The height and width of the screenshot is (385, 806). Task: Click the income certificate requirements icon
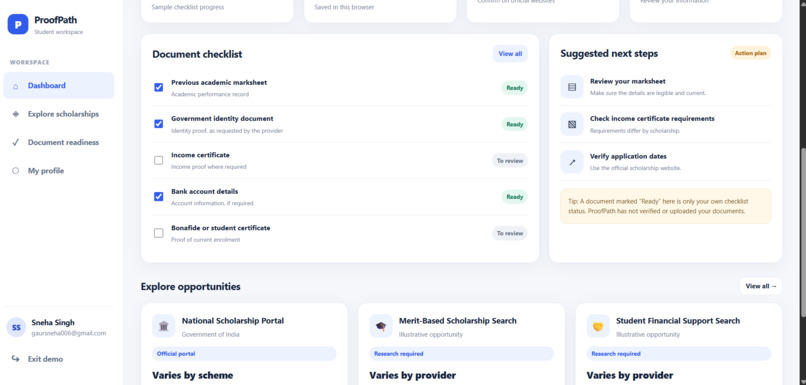(x=572, y=124)
